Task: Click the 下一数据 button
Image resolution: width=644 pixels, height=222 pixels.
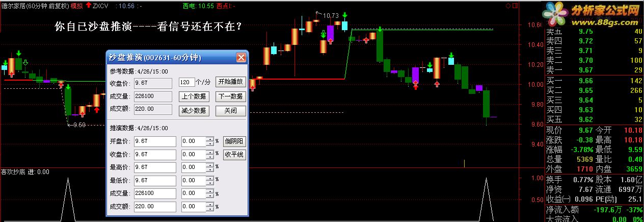Action: pyautogui.click(x=230, y=96)
